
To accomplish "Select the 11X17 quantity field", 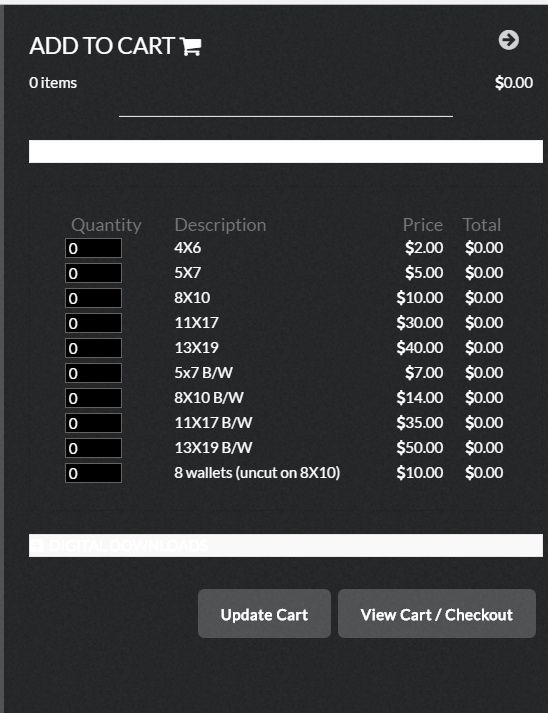I will tap(93, 323).
